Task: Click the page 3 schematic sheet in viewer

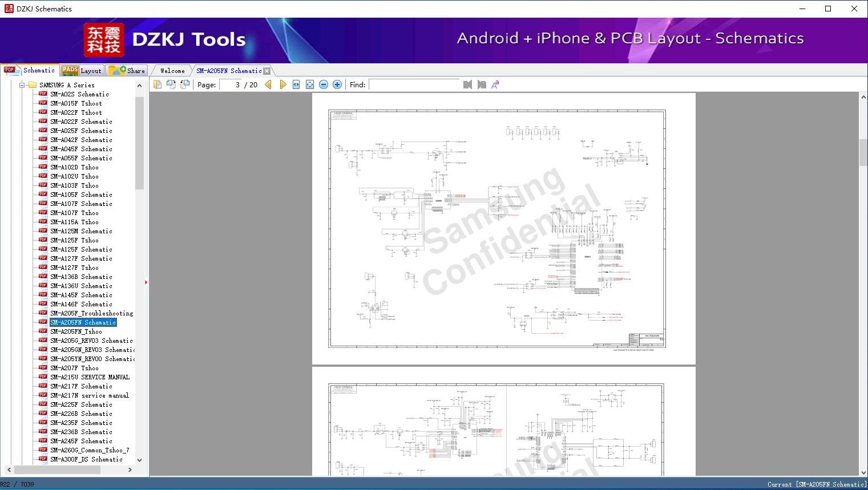Action: [x=504, y=229]
